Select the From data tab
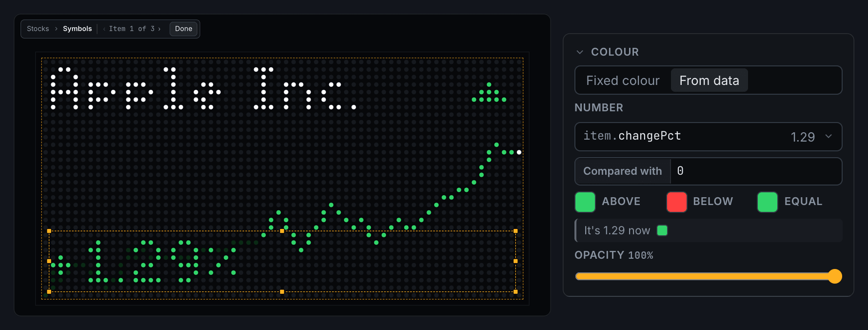The height and width of the screenshot is (330, 868). (709, 81)
